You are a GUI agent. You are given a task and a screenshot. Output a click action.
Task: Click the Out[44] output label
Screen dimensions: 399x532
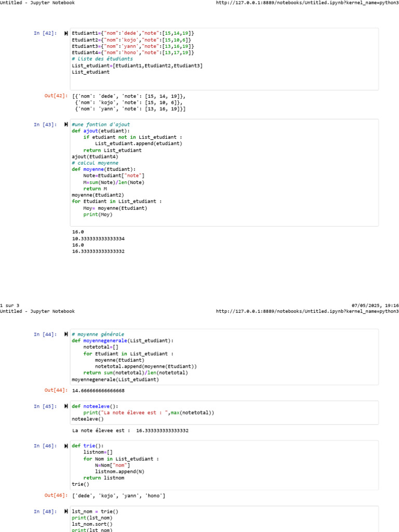tap(56, 390)
